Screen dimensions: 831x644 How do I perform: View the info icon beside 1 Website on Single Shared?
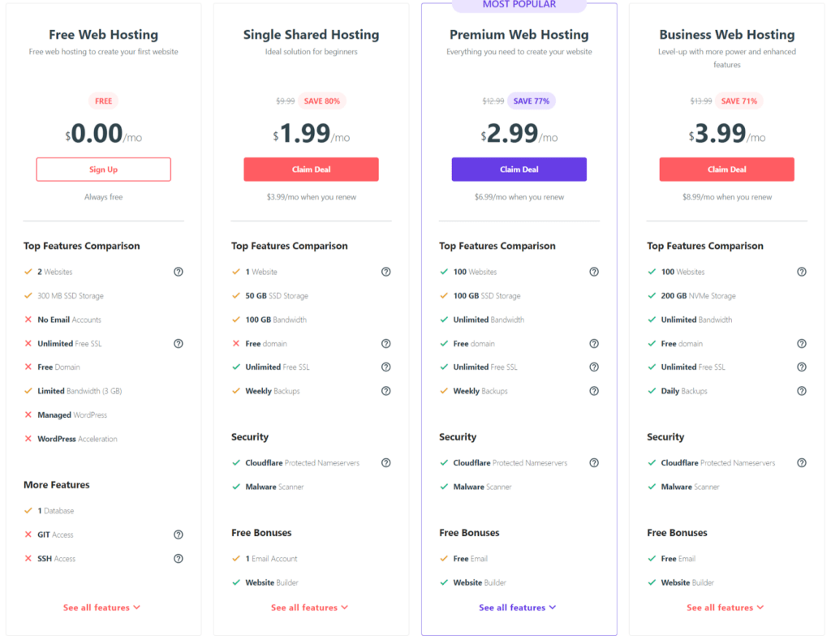[x=386, y=272]
